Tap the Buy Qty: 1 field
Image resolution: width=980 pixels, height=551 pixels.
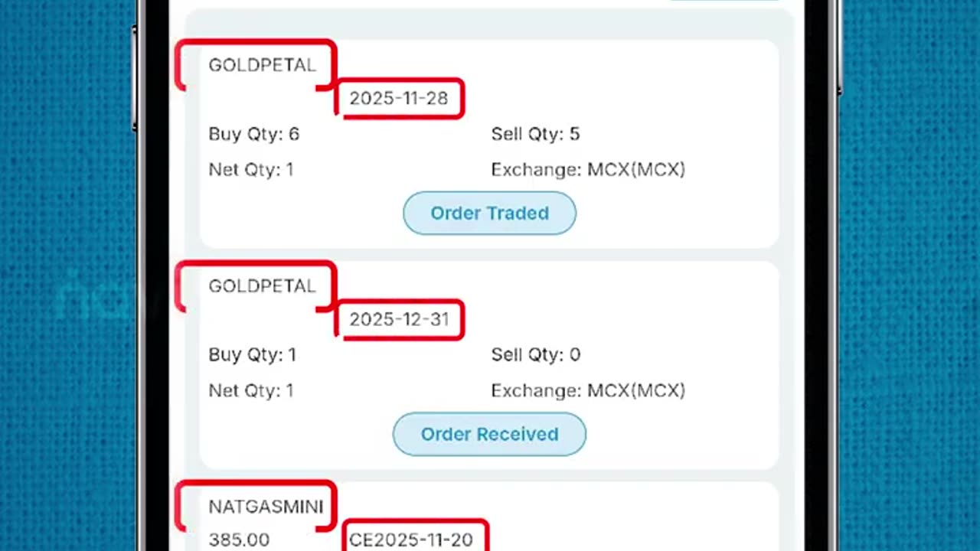click(252, 354)
